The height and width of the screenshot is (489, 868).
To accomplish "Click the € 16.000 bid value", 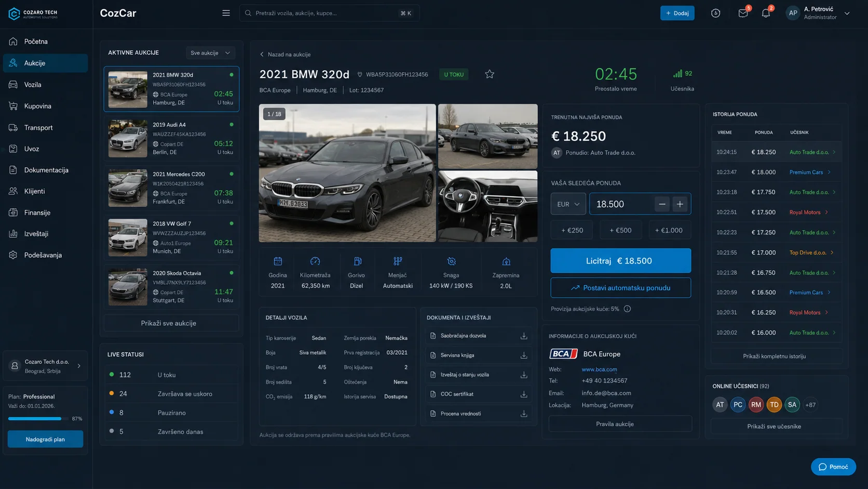I will coord(764,333).
